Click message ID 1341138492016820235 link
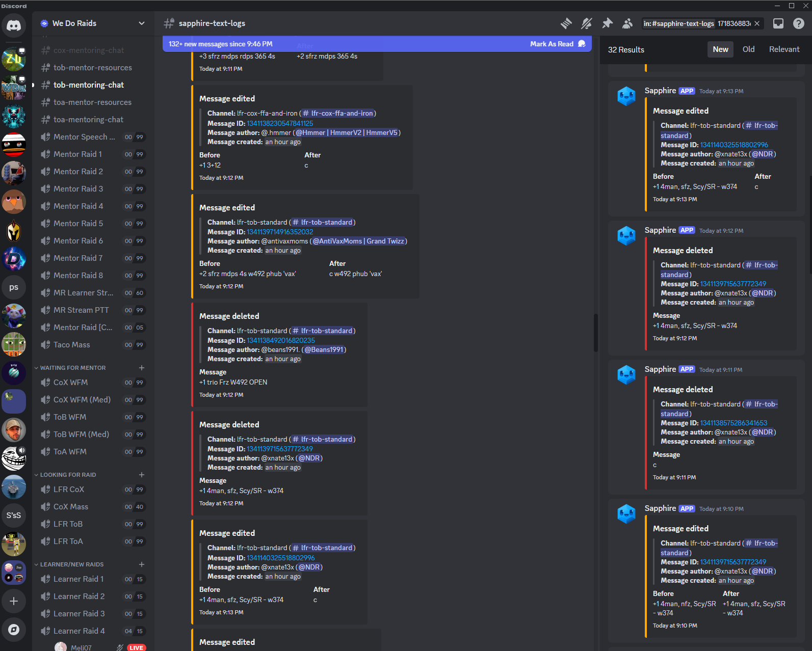Screen dimensions: 812x651 click(281, 340)
